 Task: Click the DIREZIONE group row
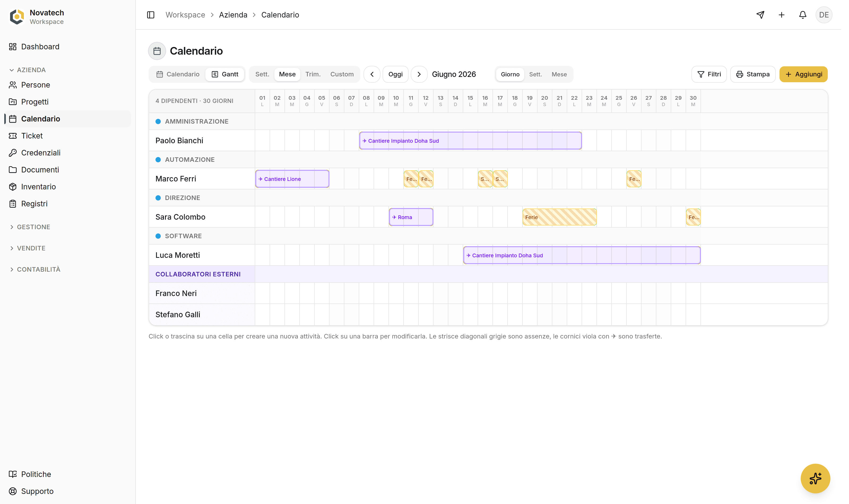tap(488, 198)
